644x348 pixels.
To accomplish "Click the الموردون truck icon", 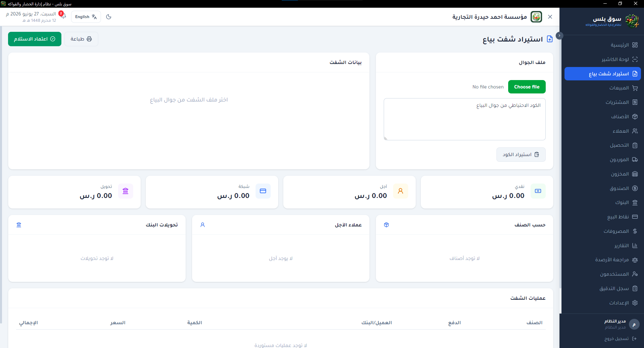I will [635, 160].
